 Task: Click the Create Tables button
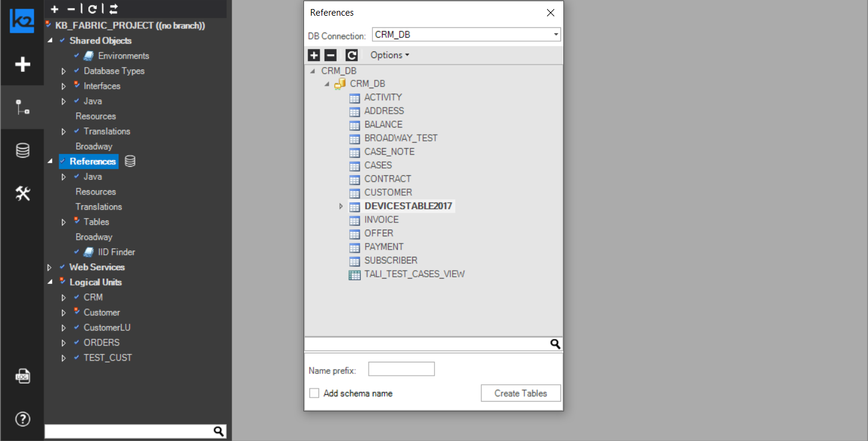[x=520, y=393]
